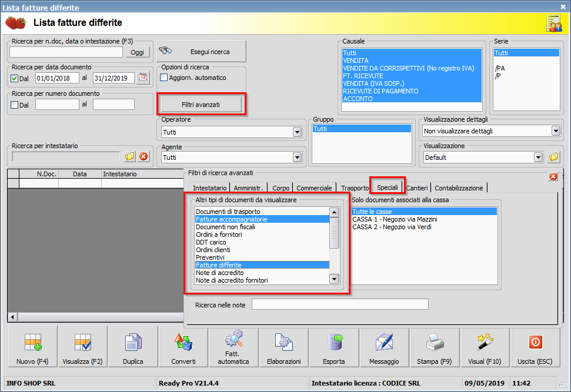Uncheck the Dal date document checkbox
The width and height of the screenshot is (571, 392).
point(15,78)
